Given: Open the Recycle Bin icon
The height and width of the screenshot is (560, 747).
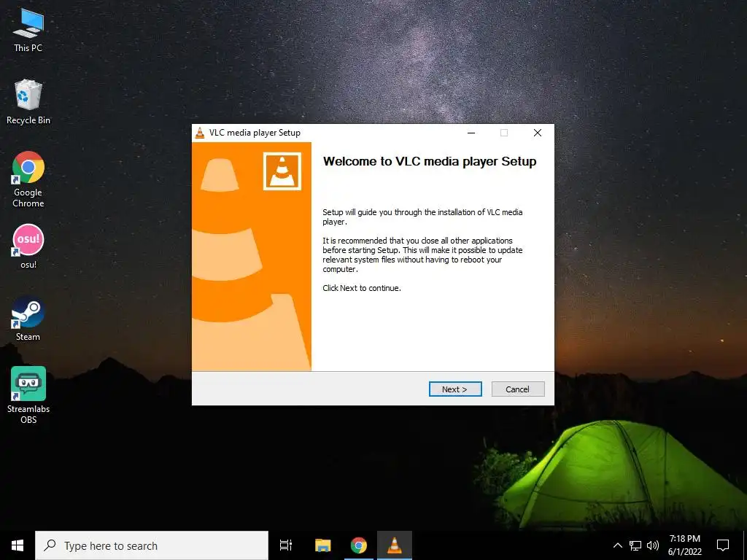Looking at the screenshot, I should point(28,102).
